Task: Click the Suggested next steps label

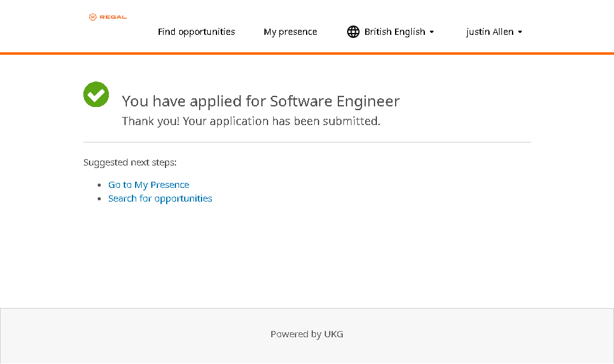Action: point(130,162)
